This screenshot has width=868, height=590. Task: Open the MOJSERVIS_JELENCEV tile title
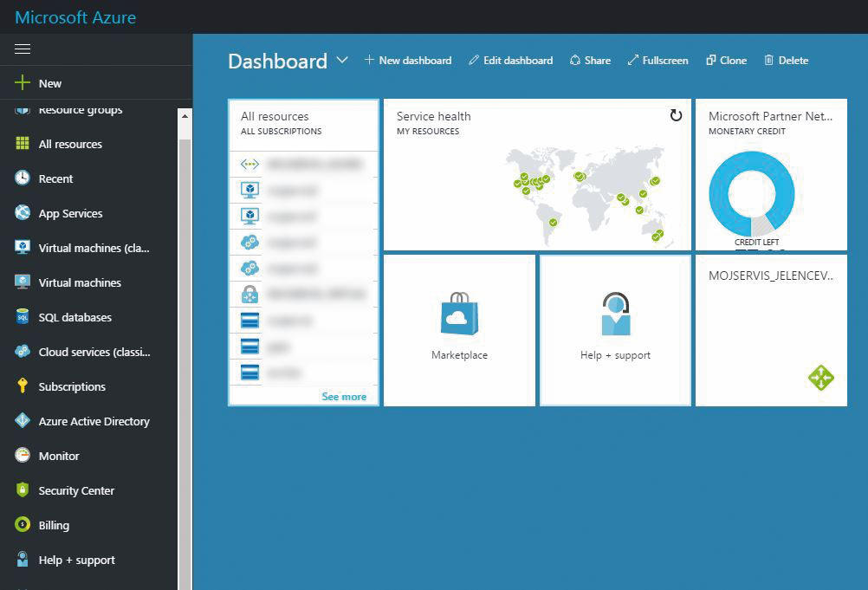[x=771, y=276]
